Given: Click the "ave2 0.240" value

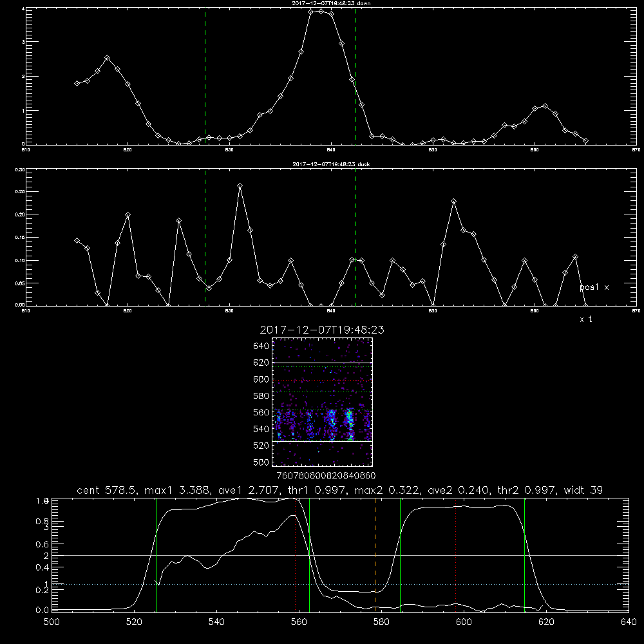Looking at the screenshot, I should (x=457, y=490).
